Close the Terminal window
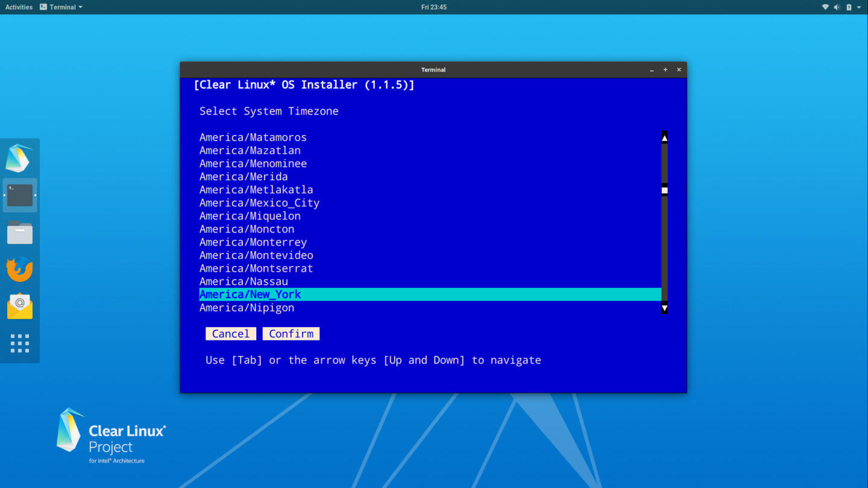The height and width of the screenshot is (488, 868). pyautogui.click(x=679, y=70)
